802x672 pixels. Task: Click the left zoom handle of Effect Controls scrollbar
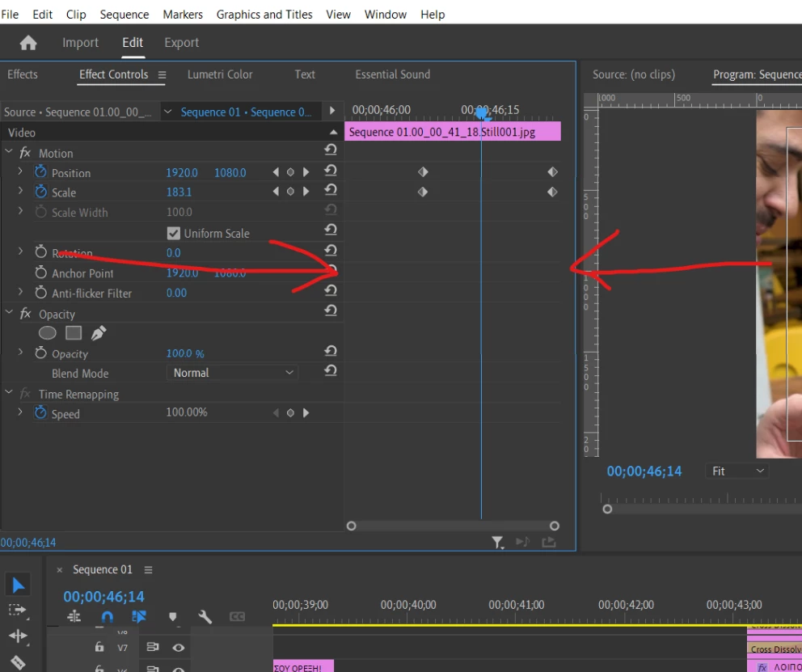(352, 526)
